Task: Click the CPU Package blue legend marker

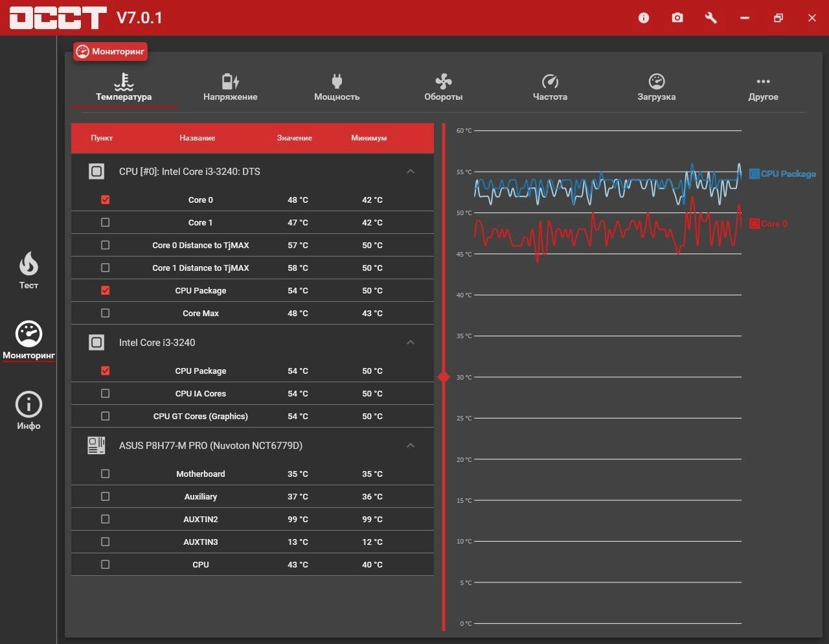Action: tap(755, 174)
